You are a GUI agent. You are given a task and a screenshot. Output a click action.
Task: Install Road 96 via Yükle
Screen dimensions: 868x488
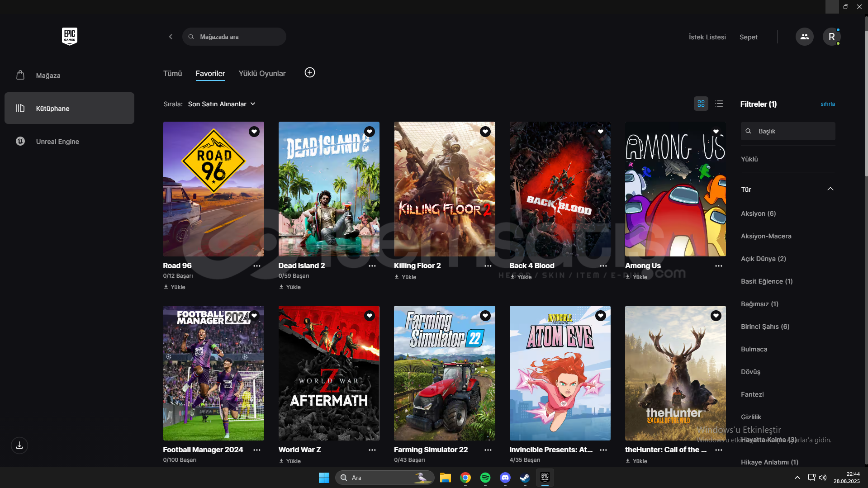[x=175, y=287]
